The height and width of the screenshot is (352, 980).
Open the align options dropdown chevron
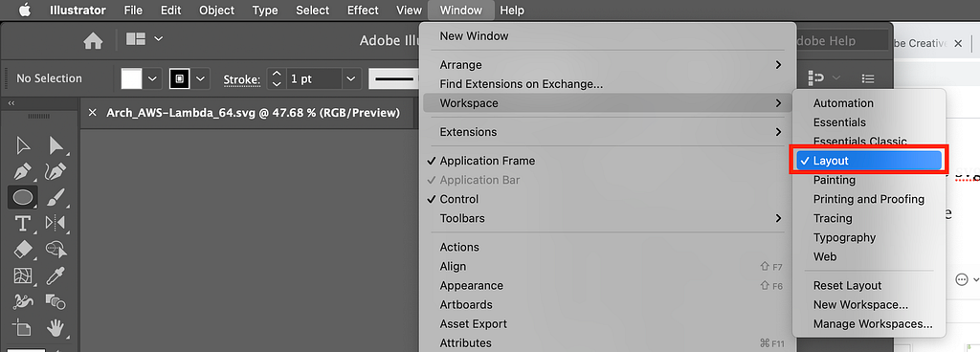click(836, 78)
